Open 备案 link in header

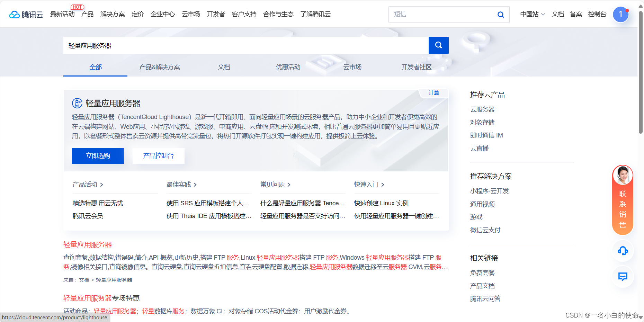[576, 14]
